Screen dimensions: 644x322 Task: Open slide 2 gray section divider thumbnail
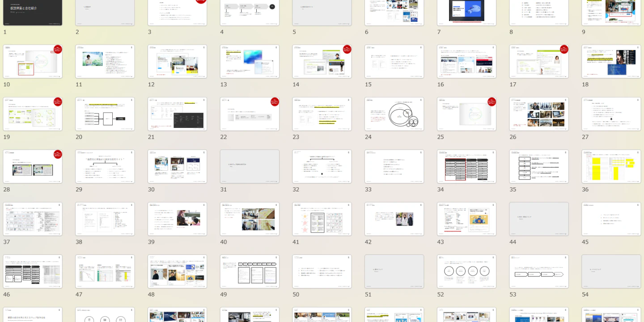click(x=105, y=13)
